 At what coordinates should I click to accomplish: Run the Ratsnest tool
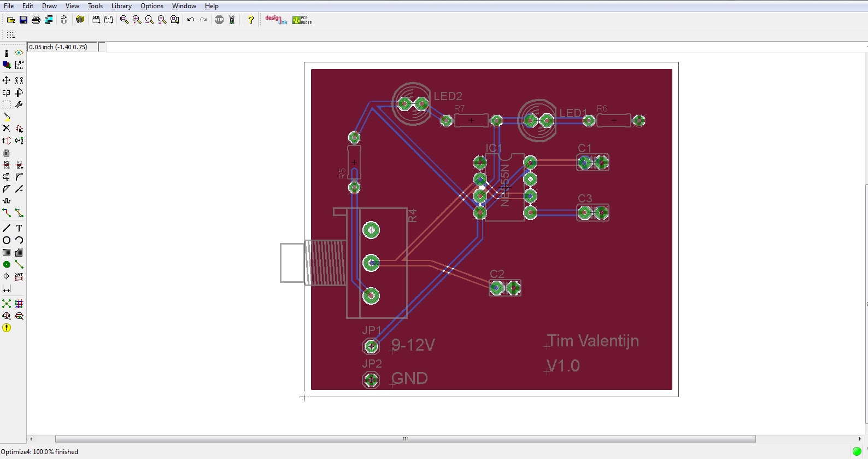tap(7, 304)
